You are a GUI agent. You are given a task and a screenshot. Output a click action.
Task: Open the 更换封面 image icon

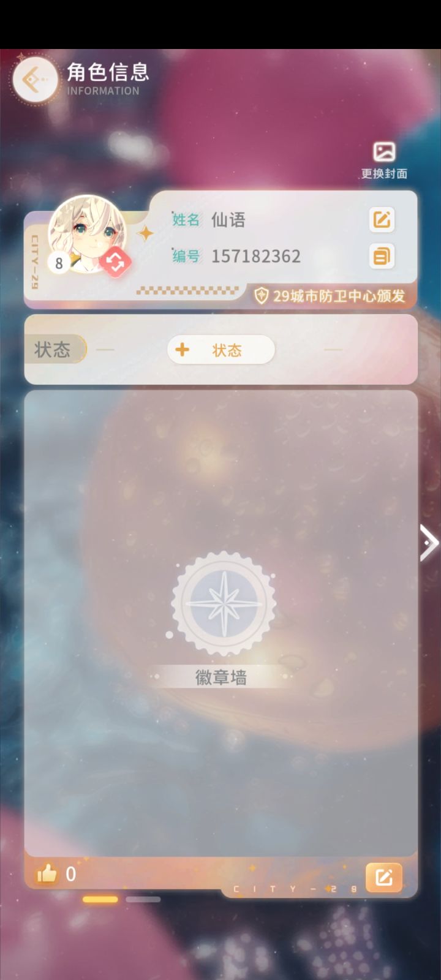[x=384, y=152]
